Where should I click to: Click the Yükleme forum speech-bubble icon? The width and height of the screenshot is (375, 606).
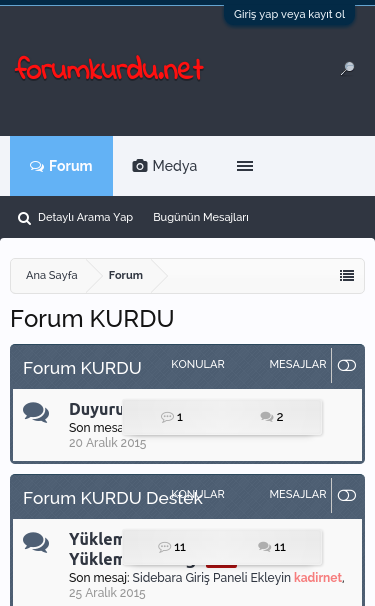[36, 542]
